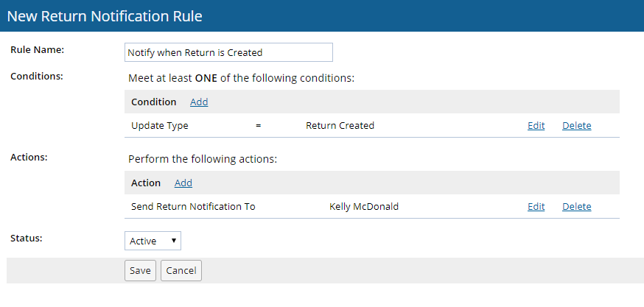Edit the Send Return Notification action
The image size is (644, 307).
(536, 207)
